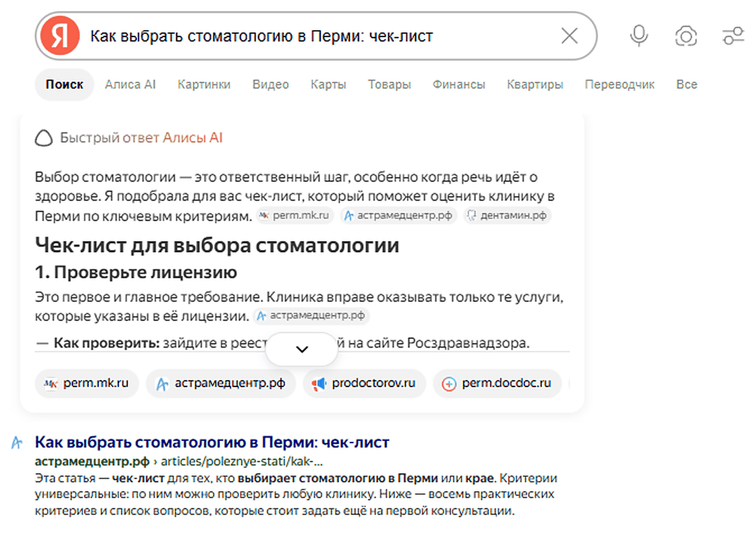756x544 pixels.
Task: Click subheading '1. Проверьте лицензию'
Action: 136,273
